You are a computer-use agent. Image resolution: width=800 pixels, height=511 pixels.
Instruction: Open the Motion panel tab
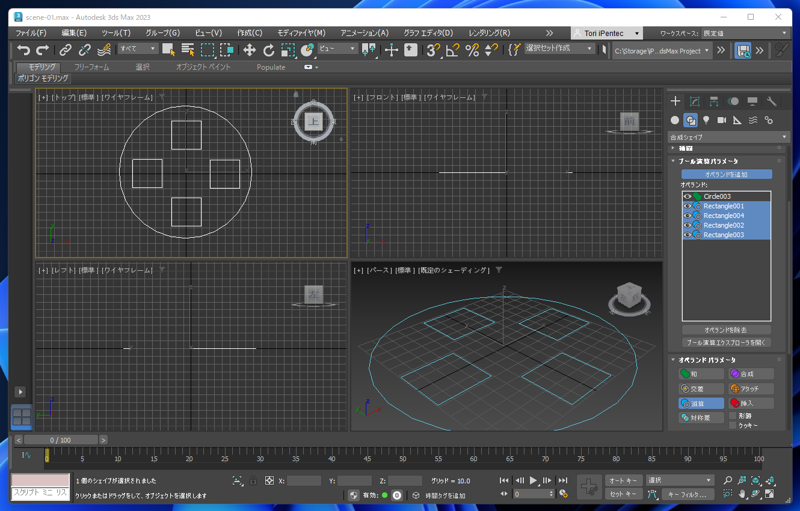[733, 101]
